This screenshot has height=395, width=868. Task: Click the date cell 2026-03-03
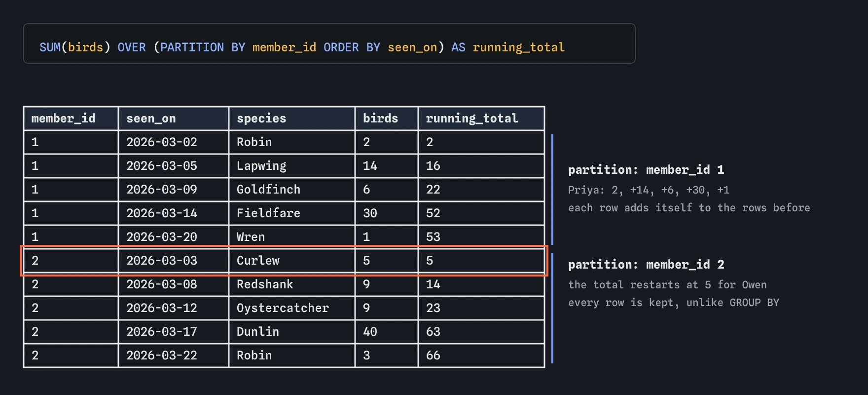[174, 261]
